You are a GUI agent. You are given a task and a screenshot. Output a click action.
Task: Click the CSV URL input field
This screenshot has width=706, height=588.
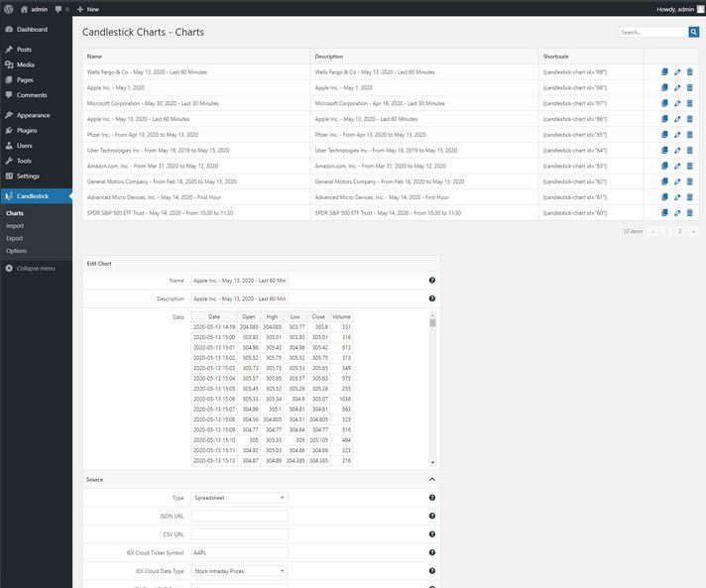pos(239,534)
